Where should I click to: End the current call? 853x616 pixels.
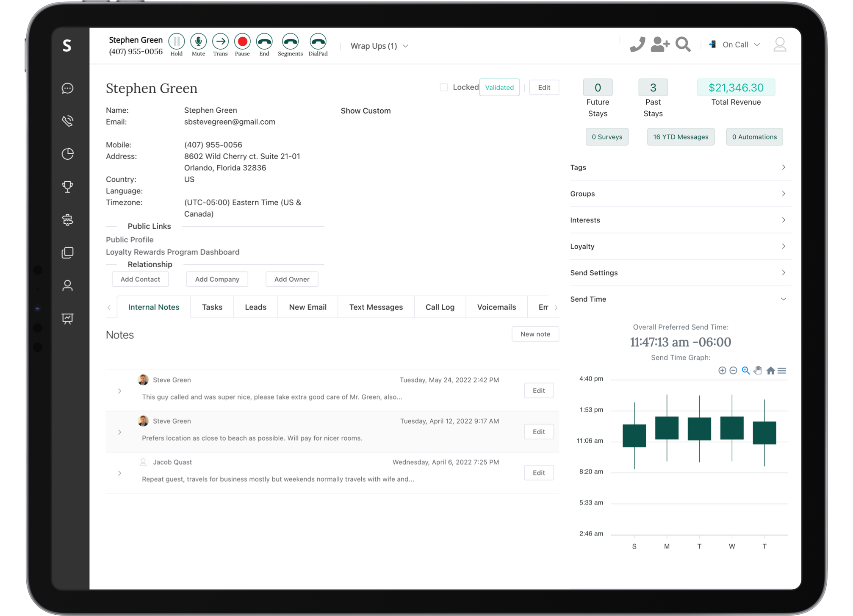[264, 42]
